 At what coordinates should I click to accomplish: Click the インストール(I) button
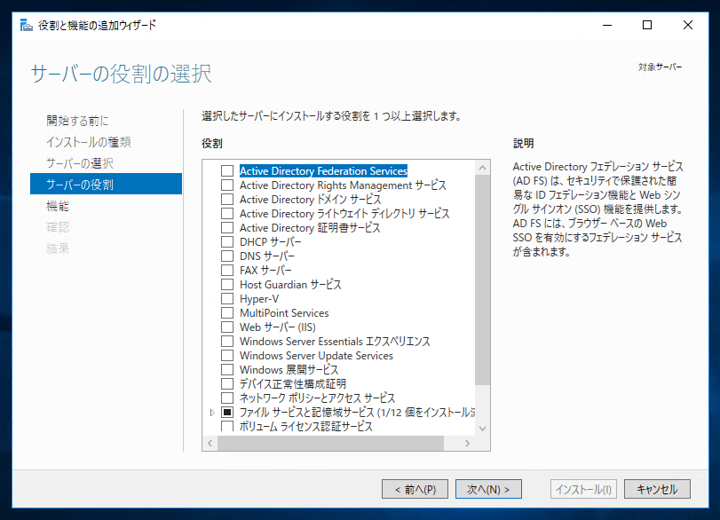pos(583,489)
